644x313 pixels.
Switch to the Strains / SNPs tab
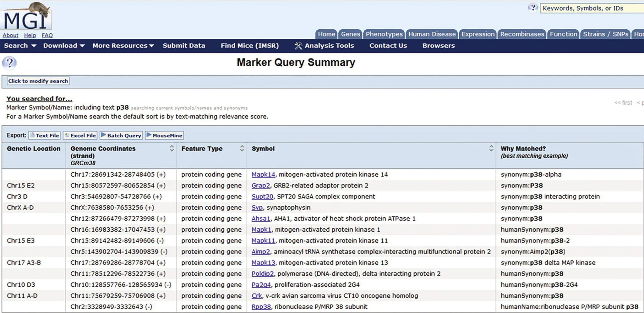(606, 34)
